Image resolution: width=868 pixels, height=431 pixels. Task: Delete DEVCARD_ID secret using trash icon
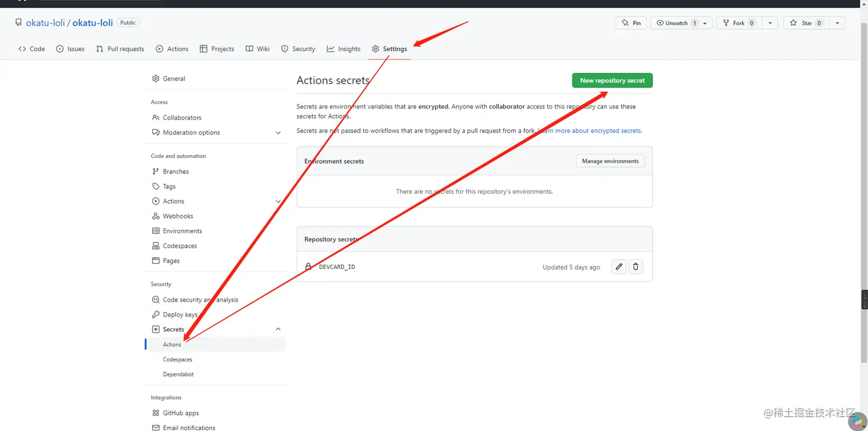coord(635,267)
